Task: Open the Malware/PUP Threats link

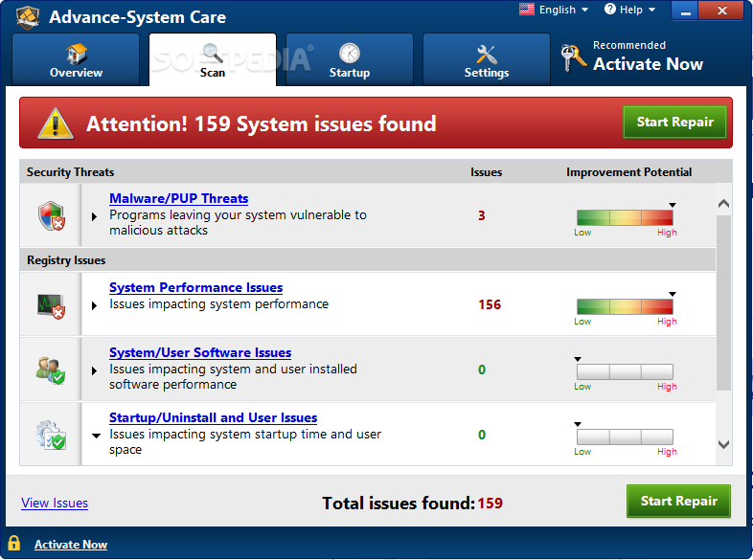Action: [178, 198]
